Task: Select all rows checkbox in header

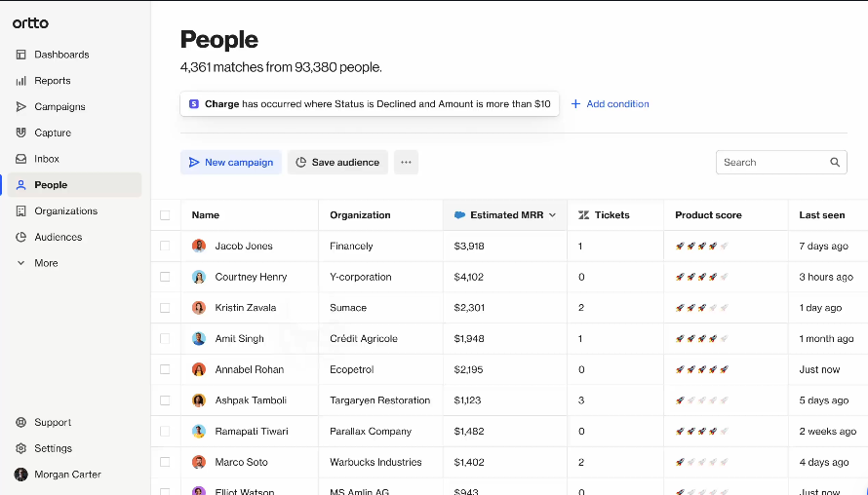Action: (165, 215)
